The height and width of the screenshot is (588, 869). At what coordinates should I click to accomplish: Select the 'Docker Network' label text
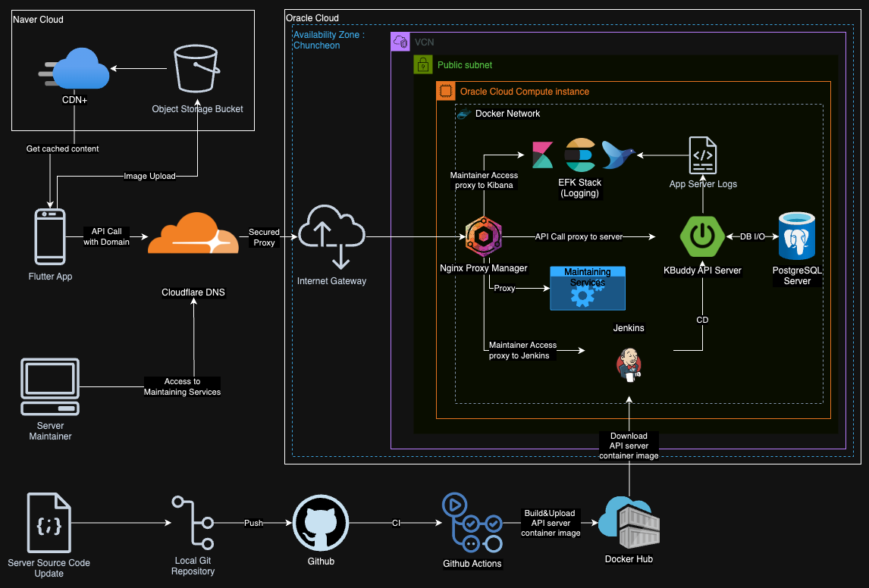pyautogui.click(x=507, y=114)
